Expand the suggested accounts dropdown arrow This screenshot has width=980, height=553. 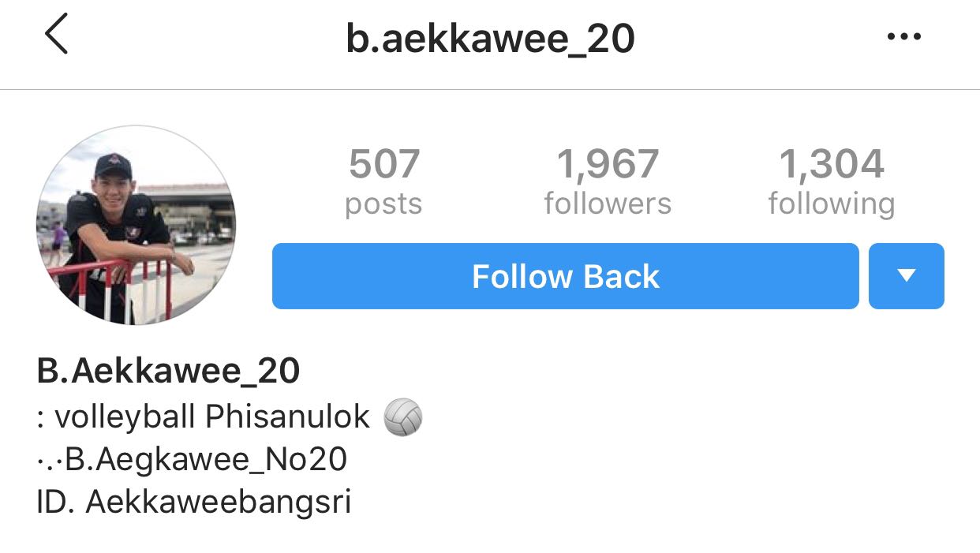pos(906,276)
